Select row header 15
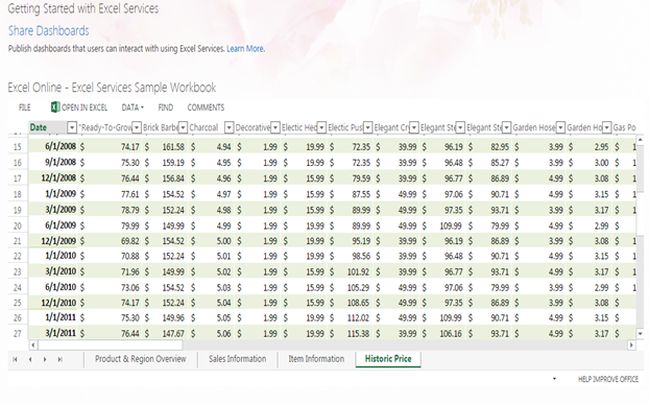Screen dimensions: 650x405 click(17, 147)
